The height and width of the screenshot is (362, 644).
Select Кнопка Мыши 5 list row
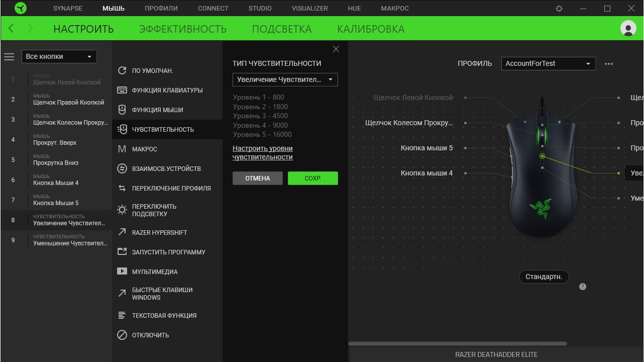[x=56, y=200]
